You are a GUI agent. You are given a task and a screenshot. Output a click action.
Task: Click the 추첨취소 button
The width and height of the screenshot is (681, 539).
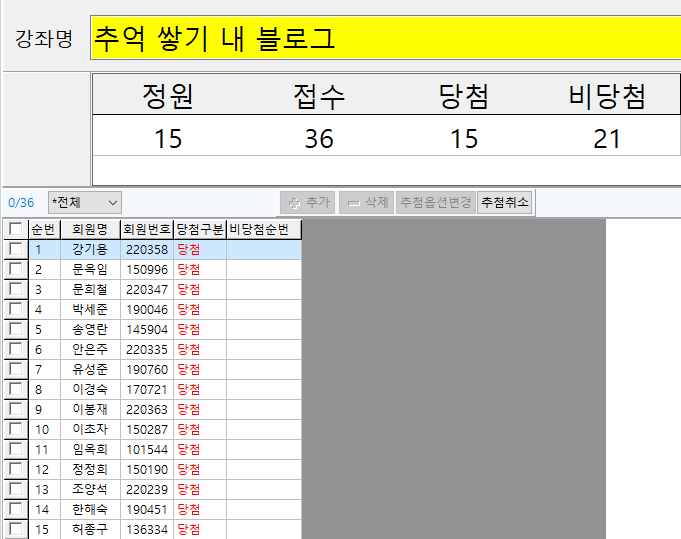[x=504, y=202]
